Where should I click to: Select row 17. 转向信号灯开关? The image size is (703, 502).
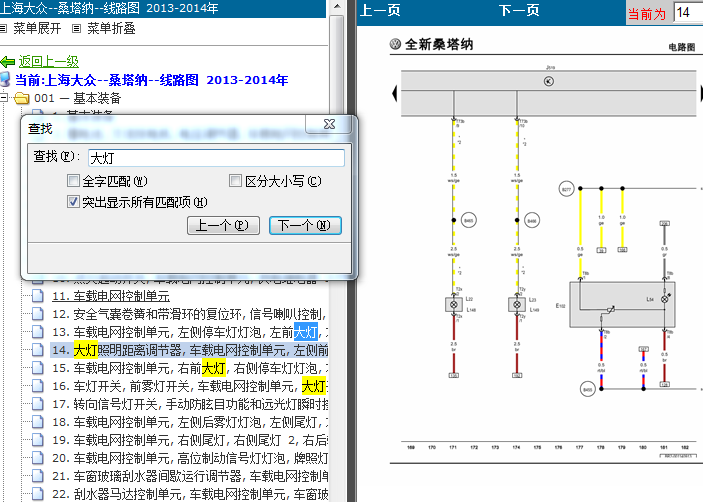coord(189,404)
